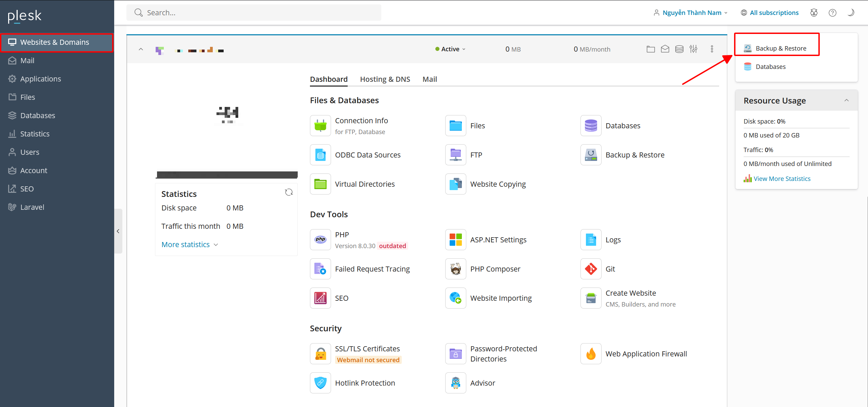Open Files in the sidebar

point(57,97)
